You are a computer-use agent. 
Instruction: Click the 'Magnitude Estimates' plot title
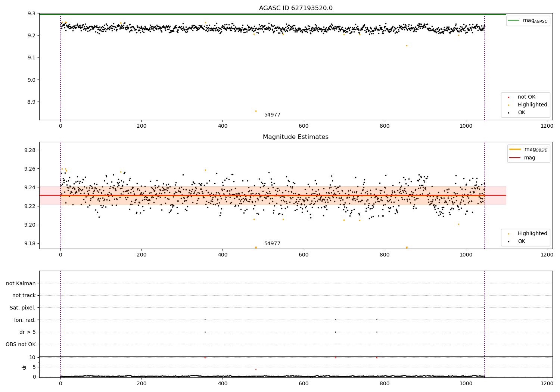[296, 137]
